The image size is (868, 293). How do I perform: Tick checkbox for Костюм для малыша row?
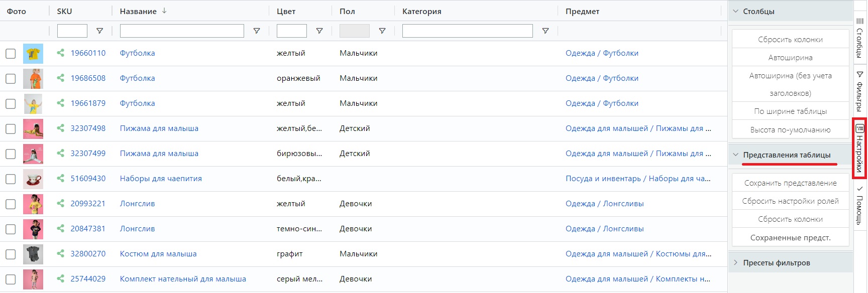pyautogui.click(x=11, y=254)
